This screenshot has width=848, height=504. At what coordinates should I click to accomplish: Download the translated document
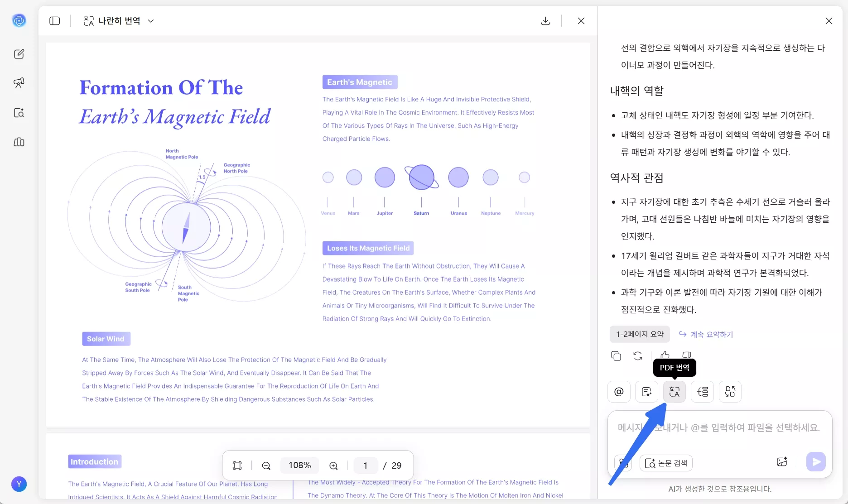[545, 21]
